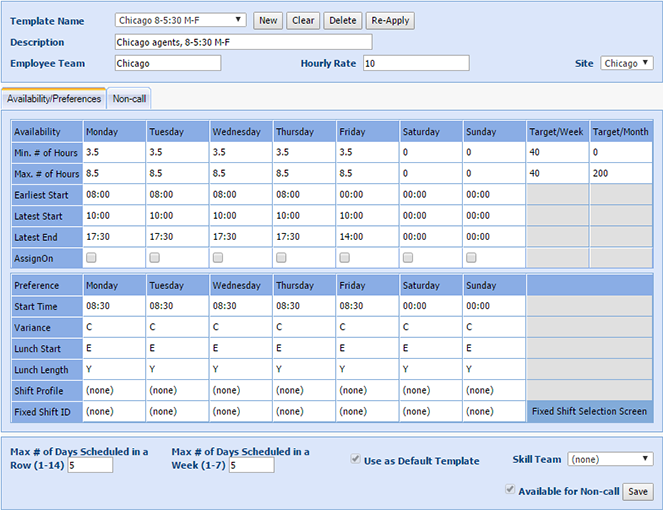The width and height of the screenshot is (663, 510).
Task: Click the Re-Apply button
Action: 390,20
